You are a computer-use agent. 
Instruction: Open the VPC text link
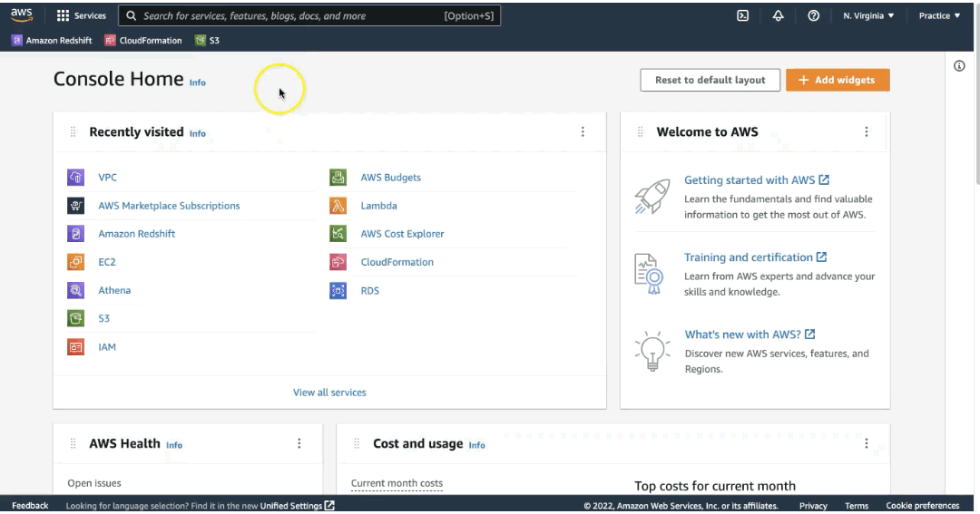[107, 178]
